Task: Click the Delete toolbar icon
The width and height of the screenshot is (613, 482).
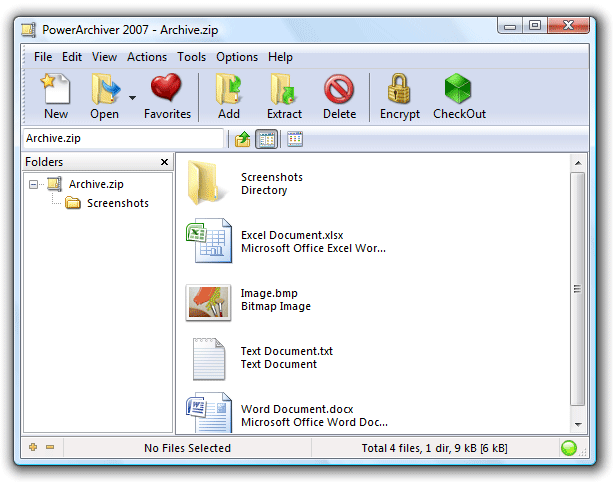Action: tap(339, 90)
